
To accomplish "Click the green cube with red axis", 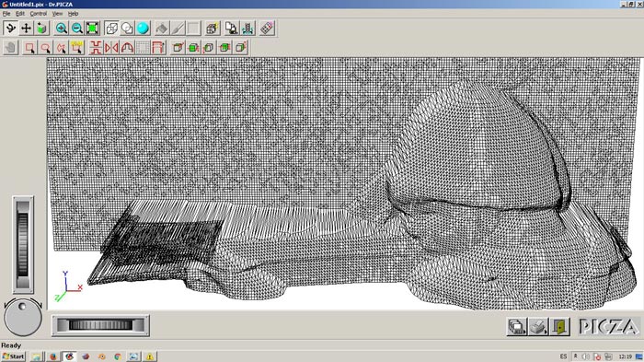I will pos(193,47).
